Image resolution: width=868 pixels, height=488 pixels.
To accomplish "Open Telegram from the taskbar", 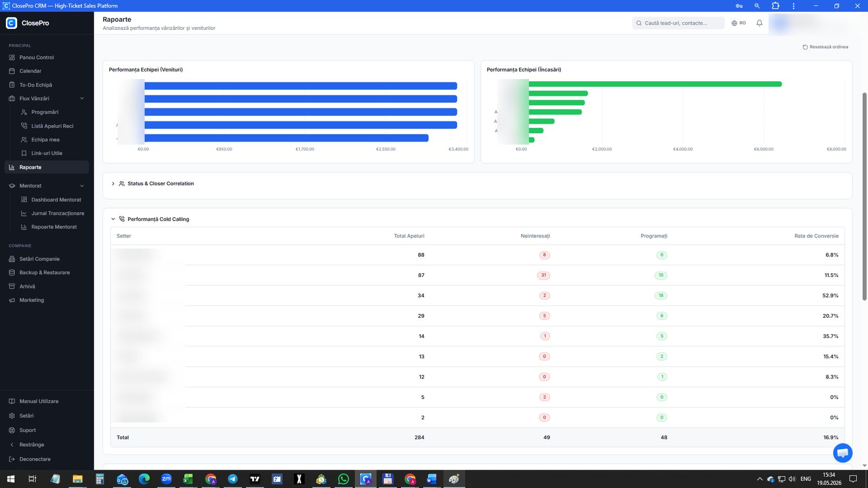I will pos(233,479).
